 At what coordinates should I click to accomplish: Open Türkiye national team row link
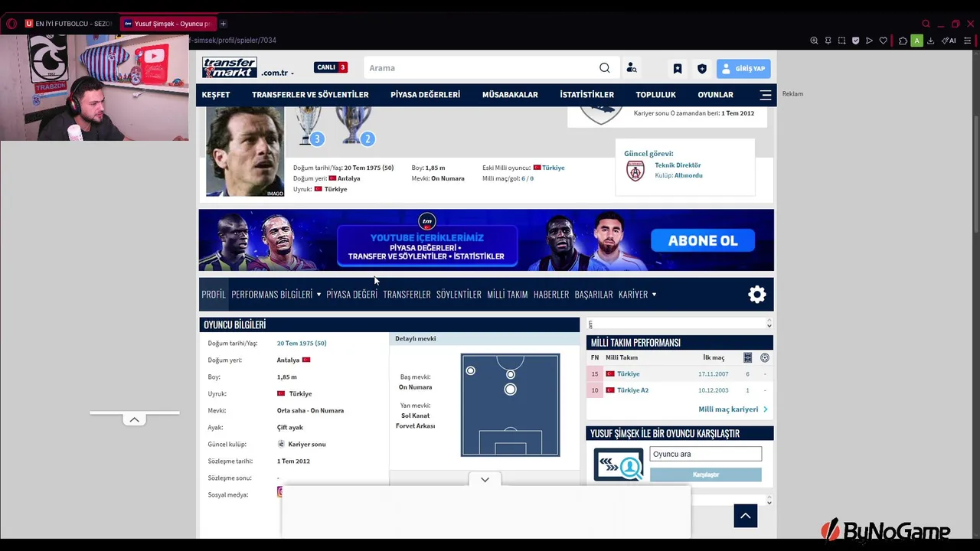[628, 374]
